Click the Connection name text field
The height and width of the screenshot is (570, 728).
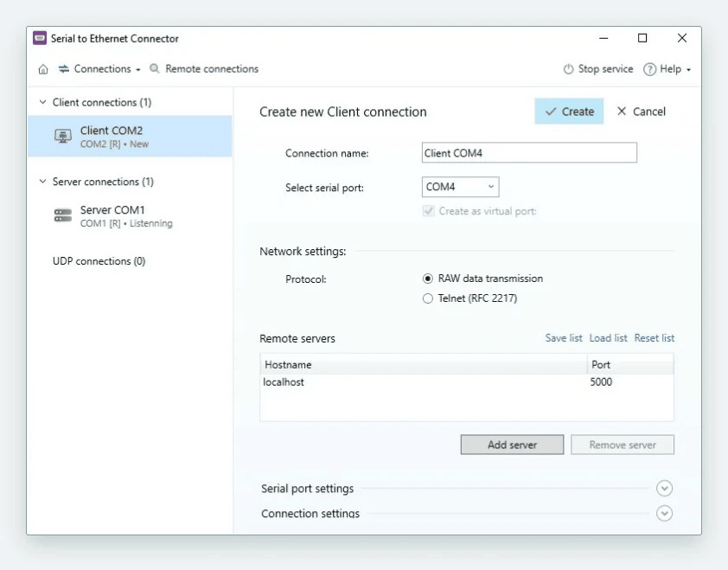[529, 153]
